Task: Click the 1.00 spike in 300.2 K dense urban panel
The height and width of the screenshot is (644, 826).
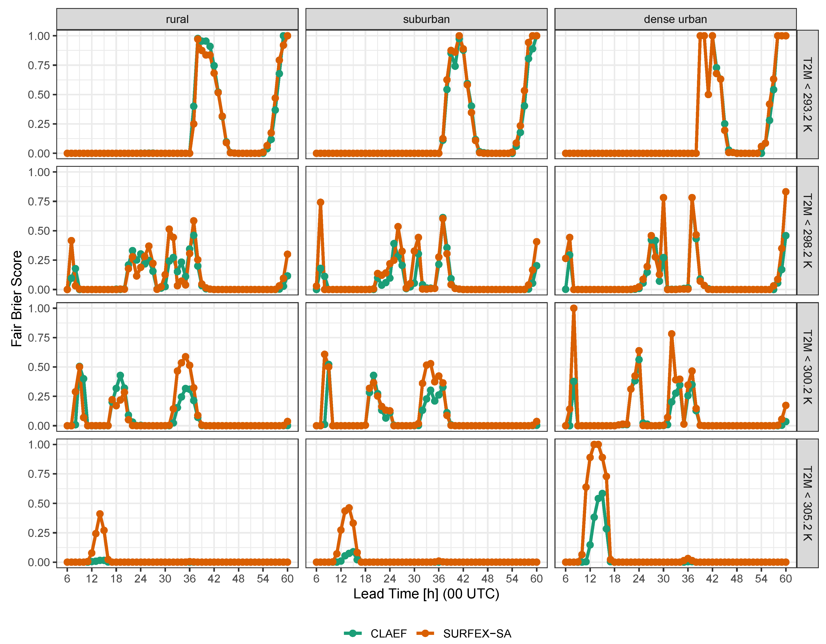Action: click(574, 308)
